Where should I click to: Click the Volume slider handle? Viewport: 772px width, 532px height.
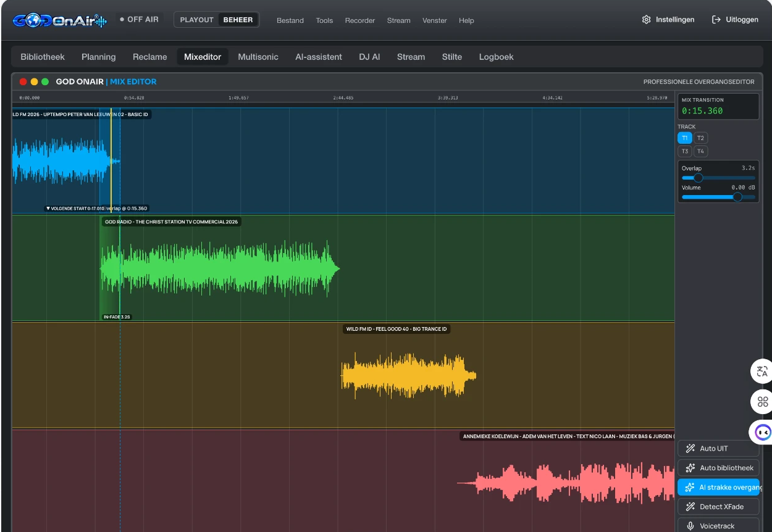coord(737,197)
